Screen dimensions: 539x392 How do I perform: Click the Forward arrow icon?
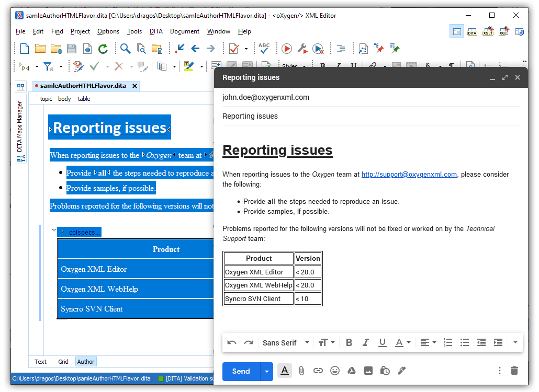(211, 49)
